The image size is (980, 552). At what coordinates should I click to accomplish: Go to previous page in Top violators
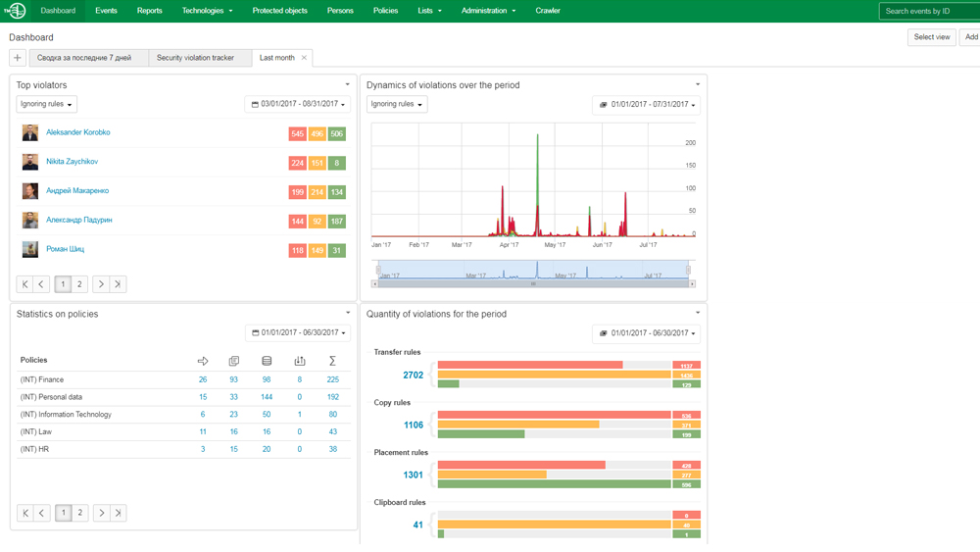[41, 284]
